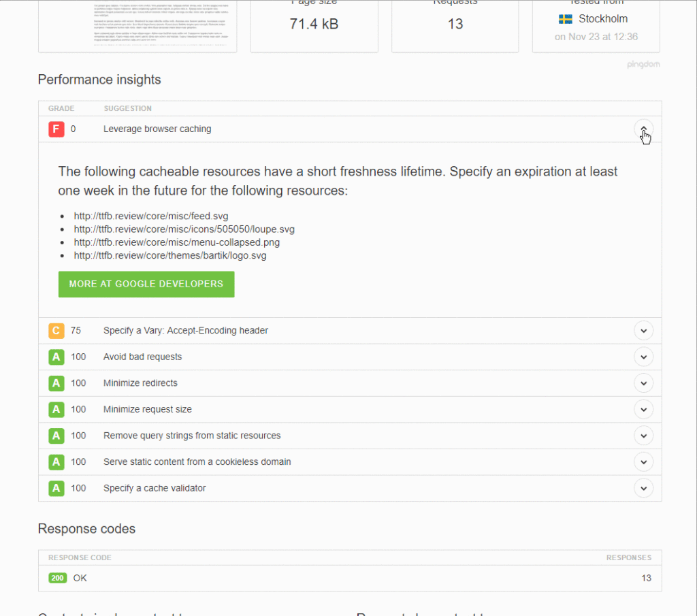Click the A badge for cache validator row
The width and height of the screenshot is (697, 616).
(x=56, y=488)
